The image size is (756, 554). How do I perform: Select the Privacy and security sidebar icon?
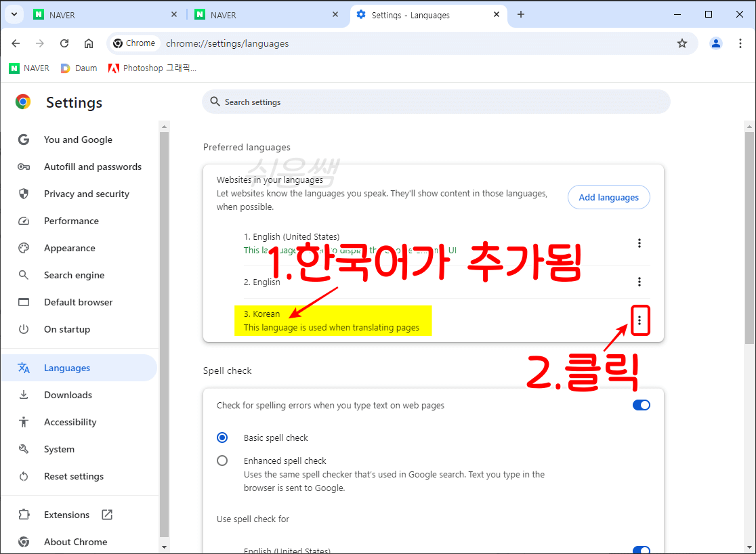pos(24,194)
